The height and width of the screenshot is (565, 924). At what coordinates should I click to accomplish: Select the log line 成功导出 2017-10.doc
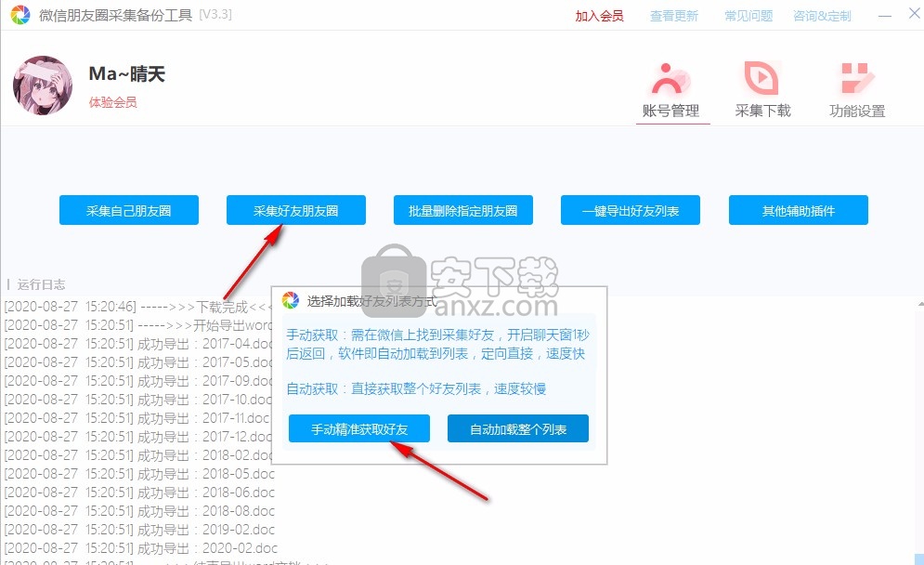137,400
